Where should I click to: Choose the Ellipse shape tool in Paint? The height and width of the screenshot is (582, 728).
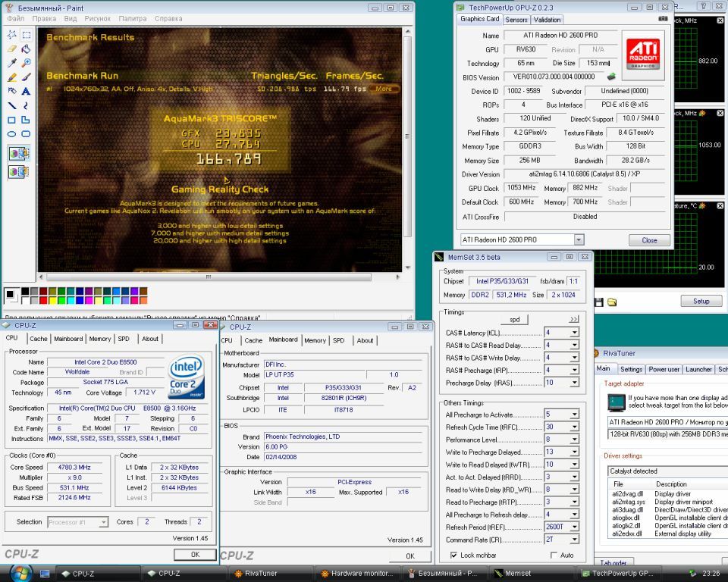(12, 134)
